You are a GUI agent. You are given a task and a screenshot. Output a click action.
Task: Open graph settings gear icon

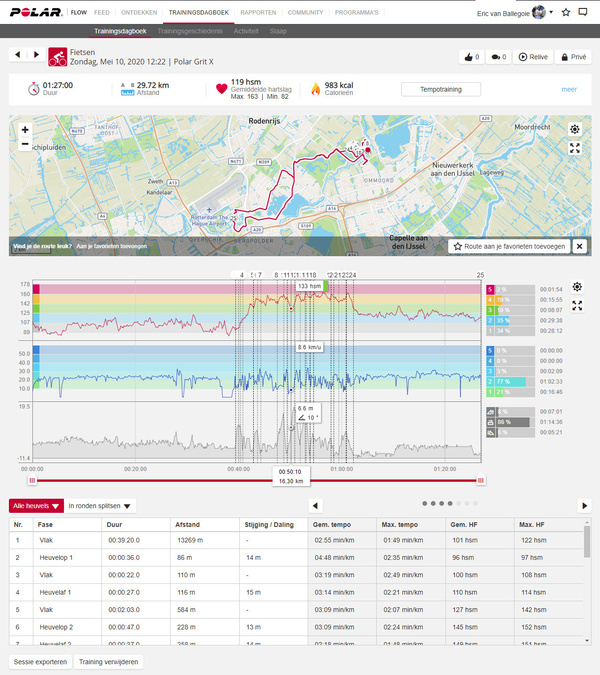[x=577, y=287]
